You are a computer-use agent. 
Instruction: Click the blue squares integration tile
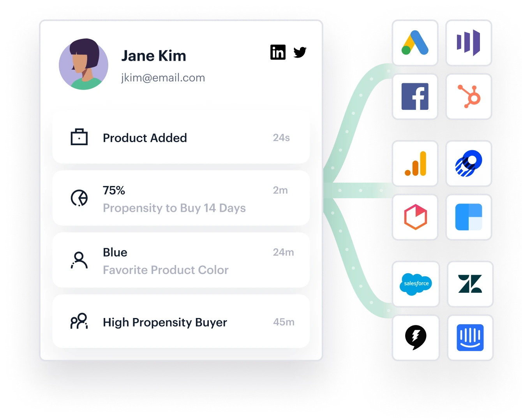(469, 217)
